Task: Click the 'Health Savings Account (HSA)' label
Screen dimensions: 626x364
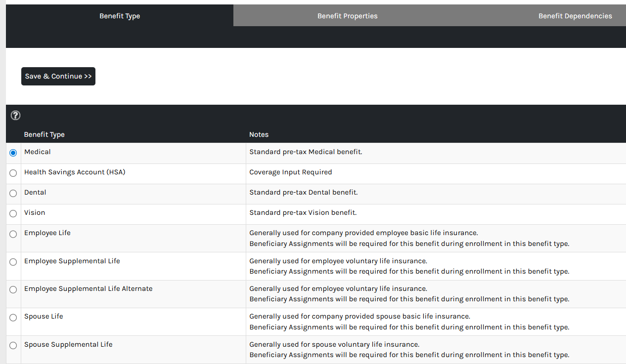Action: coord(75,172)
